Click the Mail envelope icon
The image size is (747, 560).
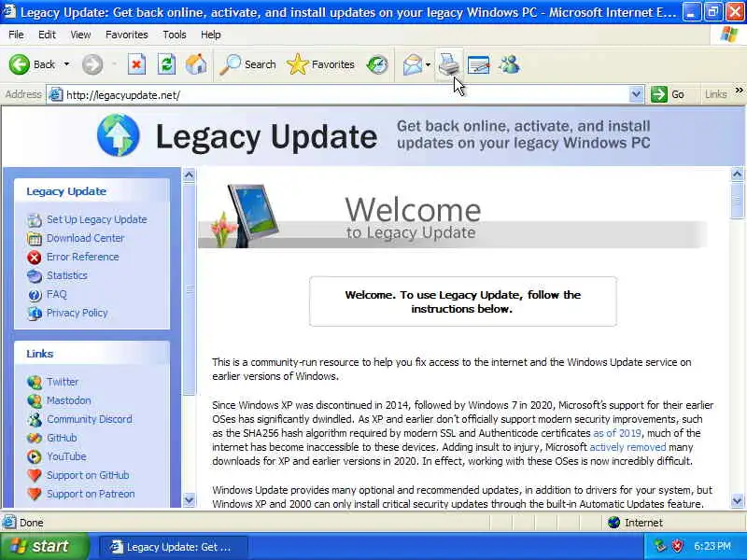(412, 64)
